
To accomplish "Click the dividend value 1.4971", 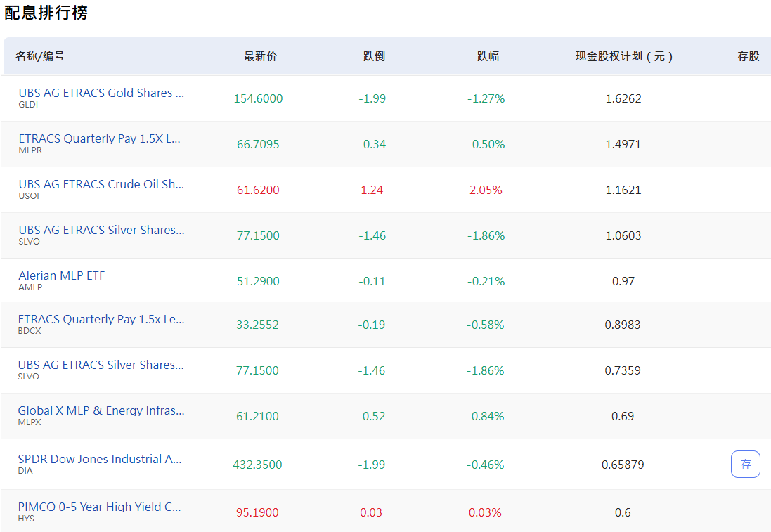I will tap(623, 144).
